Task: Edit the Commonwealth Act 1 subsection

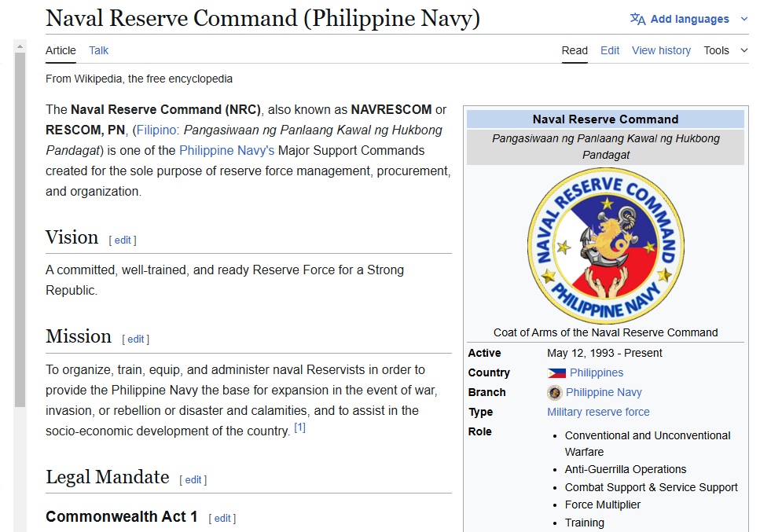Action: pos(222,519)
